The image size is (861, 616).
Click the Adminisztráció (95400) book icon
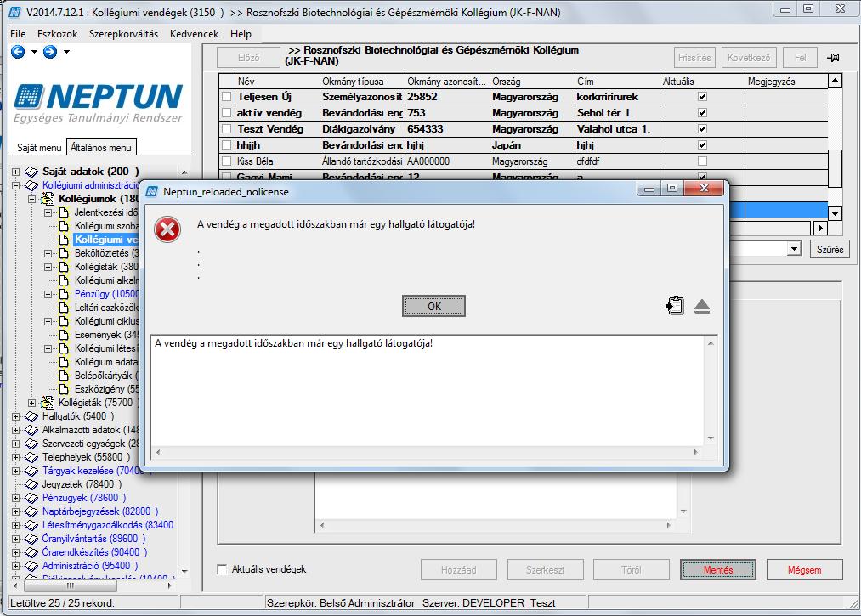(x=31, y=566)
